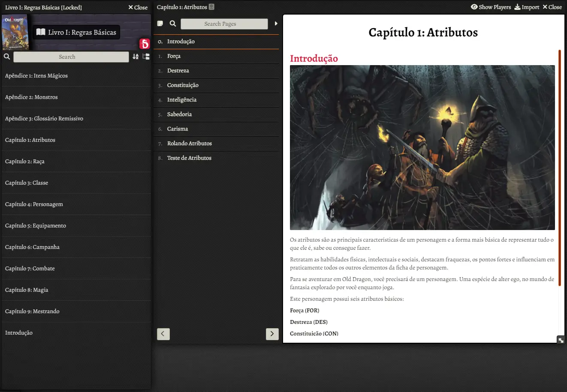This screenshot has width=567, height=392.
Task: Collapse the journal pages sidebar arrow
Action: (276, 24)
